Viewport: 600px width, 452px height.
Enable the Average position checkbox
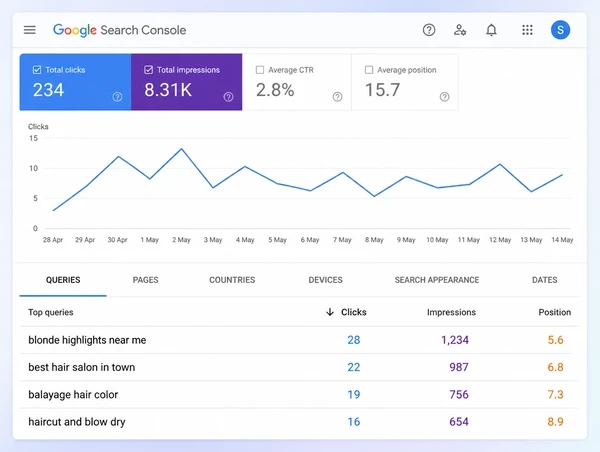click(x=369, y=70)
